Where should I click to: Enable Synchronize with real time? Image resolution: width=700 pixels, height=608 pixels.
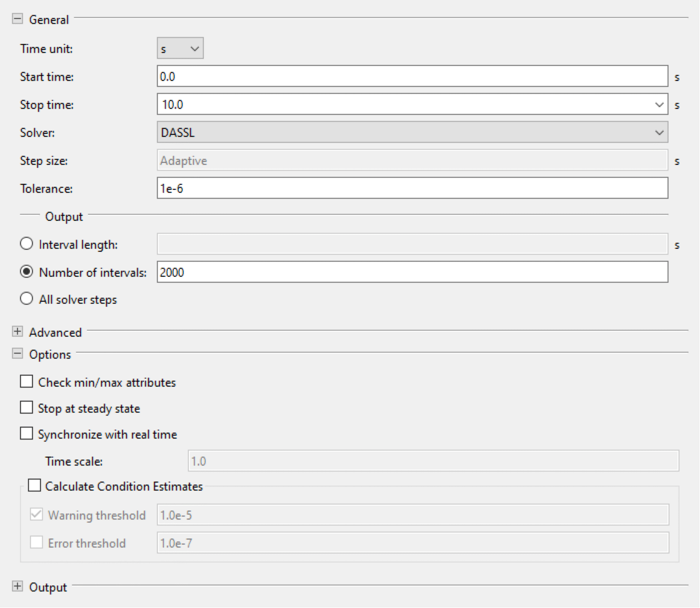pos(26,434)
